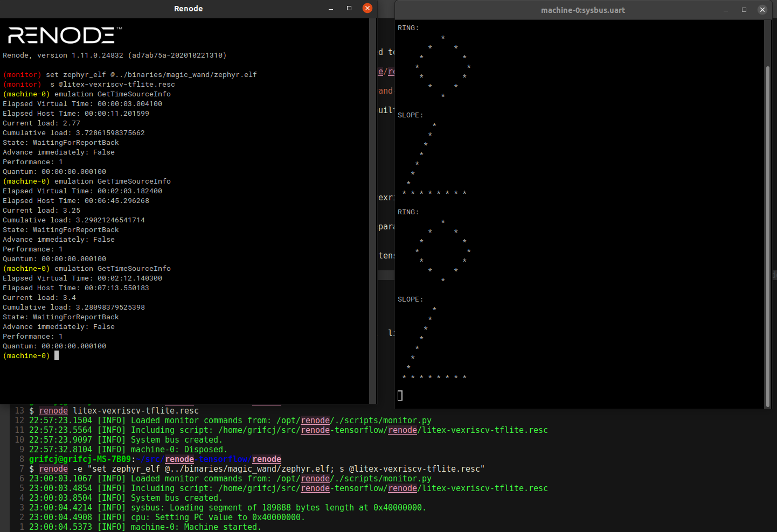This screenshot has width=777, height=532.
Task: Click "cpu: Setting PC value to 0x40000000." log line
Action: coord(218,517)
